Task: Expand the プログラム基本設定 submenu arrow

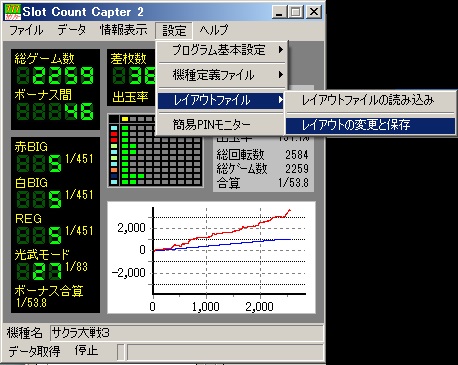Action: point(281,50)
